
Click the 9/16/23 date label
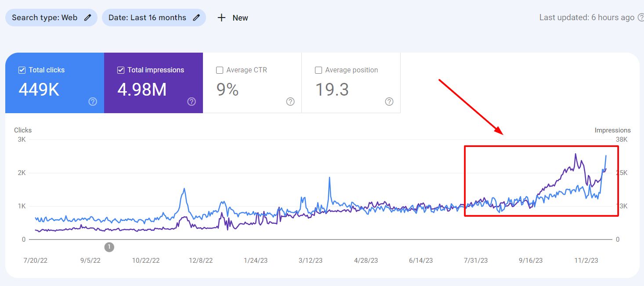tap(531, 261)
